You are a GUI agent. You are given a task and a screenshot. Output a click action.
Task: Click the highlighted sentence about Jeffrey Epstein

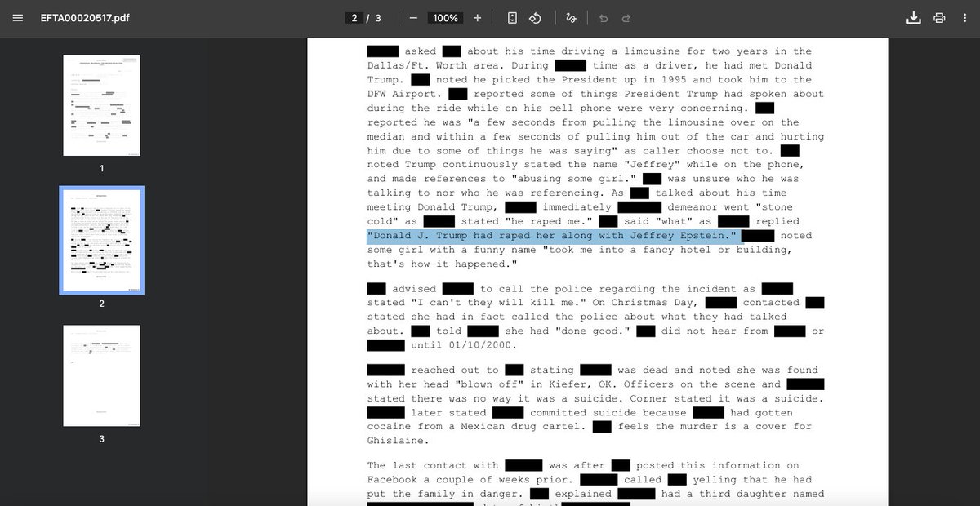[x=554, y=236]
